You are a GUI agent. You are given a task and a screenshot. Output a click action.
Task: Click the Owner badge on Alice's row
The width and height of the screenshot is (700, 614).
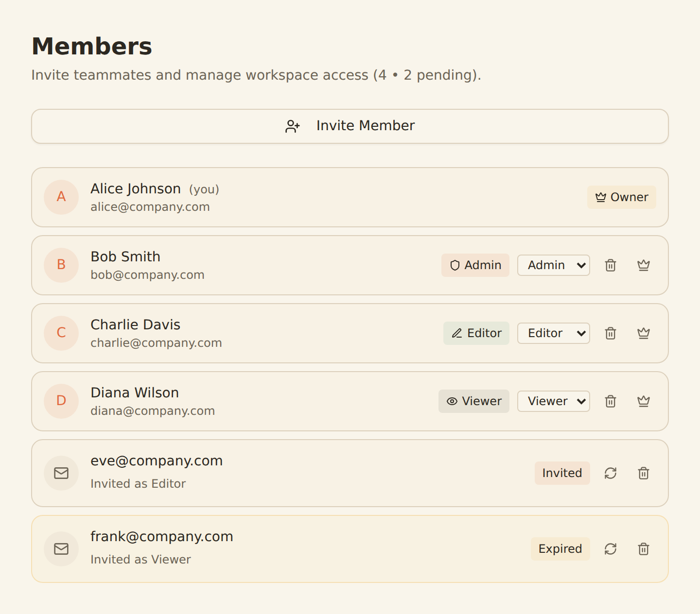click(622, 197)
